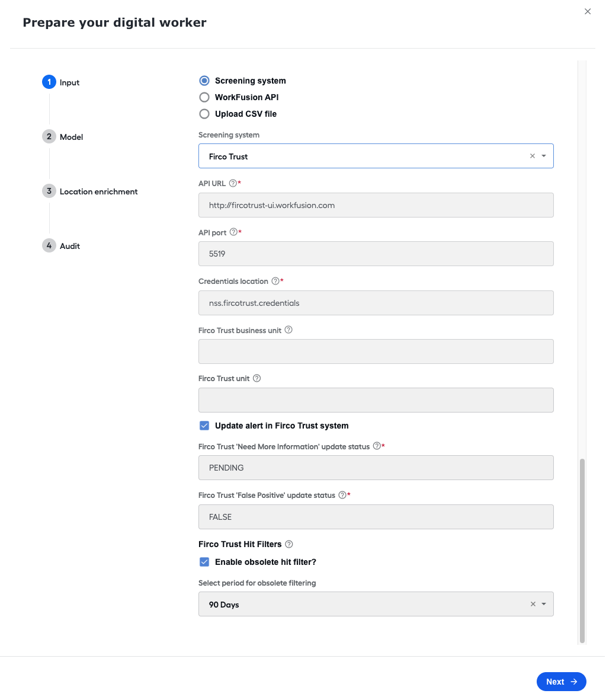Image resolution: width=606 pixels, height=700 pixels.
Task: Clear the 90 Days period selection
Action: coord(533,604)
